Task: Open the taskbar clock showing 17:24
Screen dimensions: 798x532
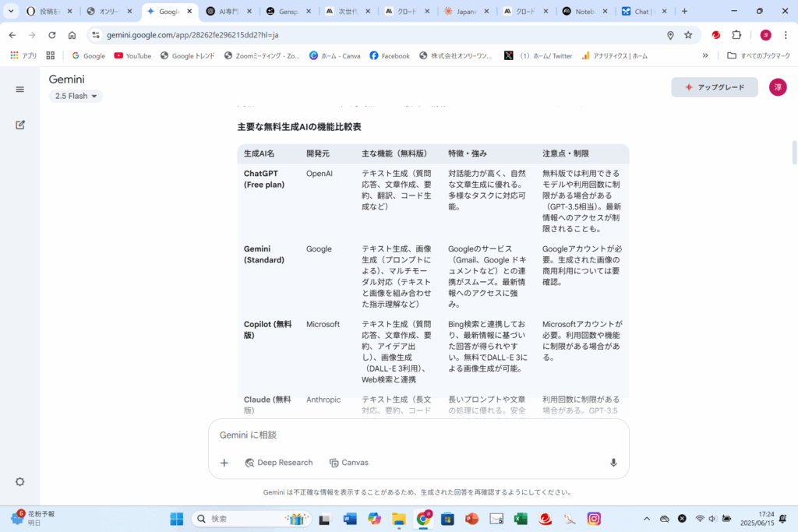Action: click(x=757, y=518)
